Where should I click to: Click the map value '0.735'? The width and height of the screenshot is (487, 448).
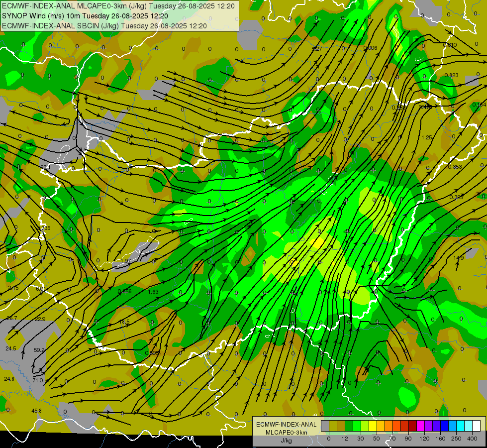click(43, 228)
